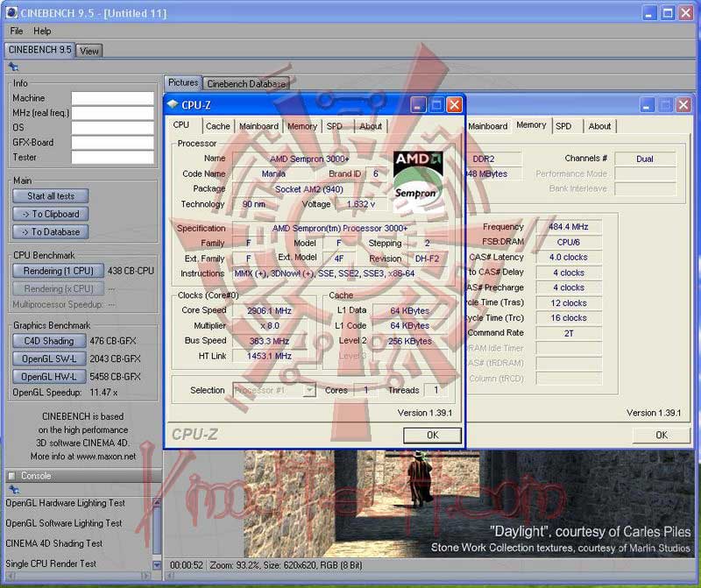701x588 pixels.
Task: Open the SPD tab in front CPU-Z
Action: pyautogui.click(x=335, y=126)
